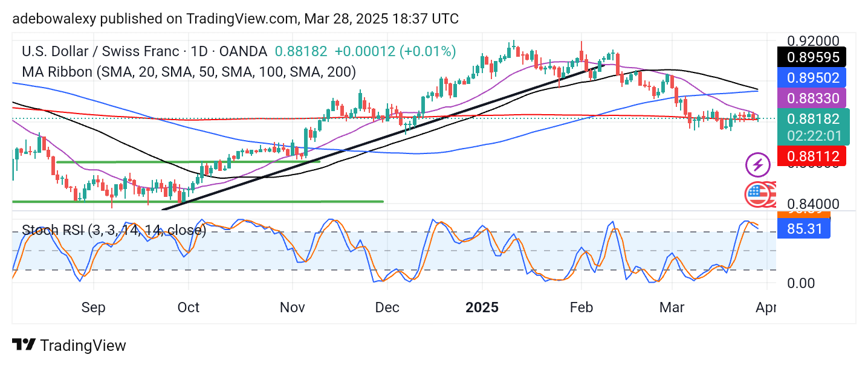Click the black 0.89595 price label

pyautogui.click(x=812, y=57)
